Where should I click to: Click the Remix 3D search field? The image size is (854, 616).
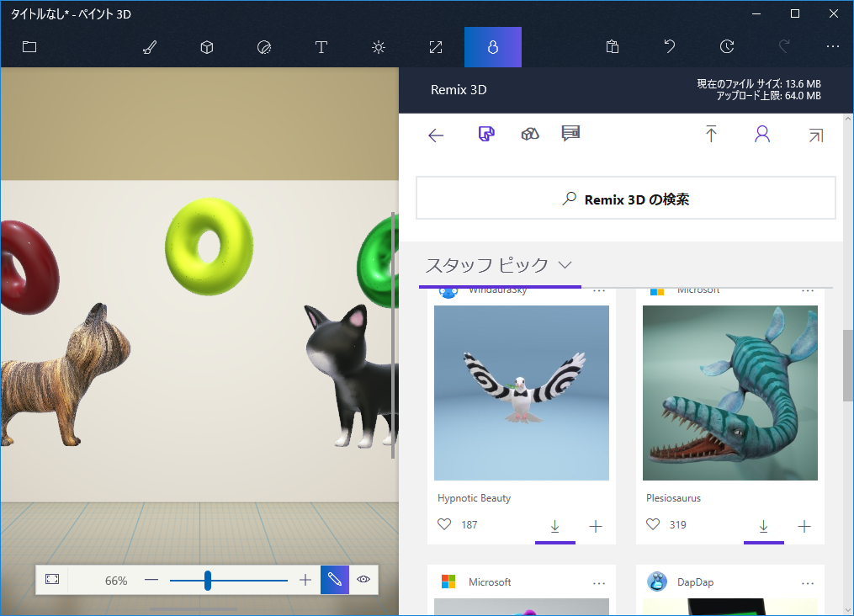pyautogui.click(x=626, y=198)
